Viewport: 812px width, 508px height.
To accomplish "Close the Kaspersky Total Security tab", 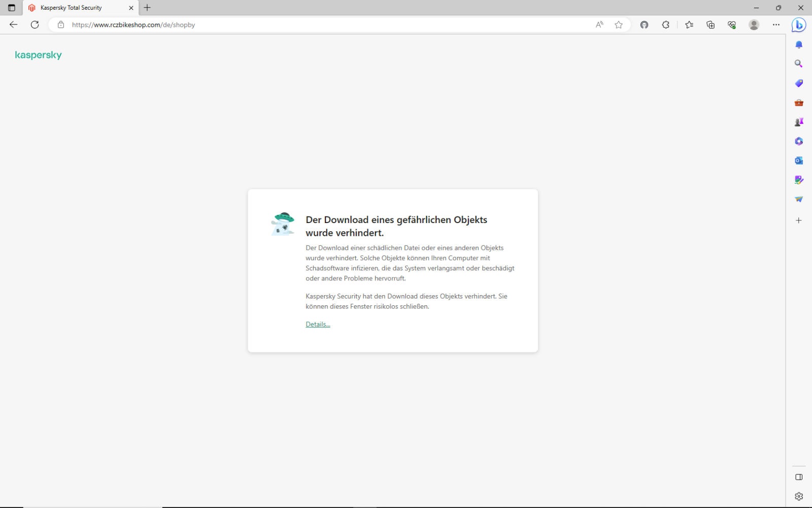I will [x=131, y=8].
